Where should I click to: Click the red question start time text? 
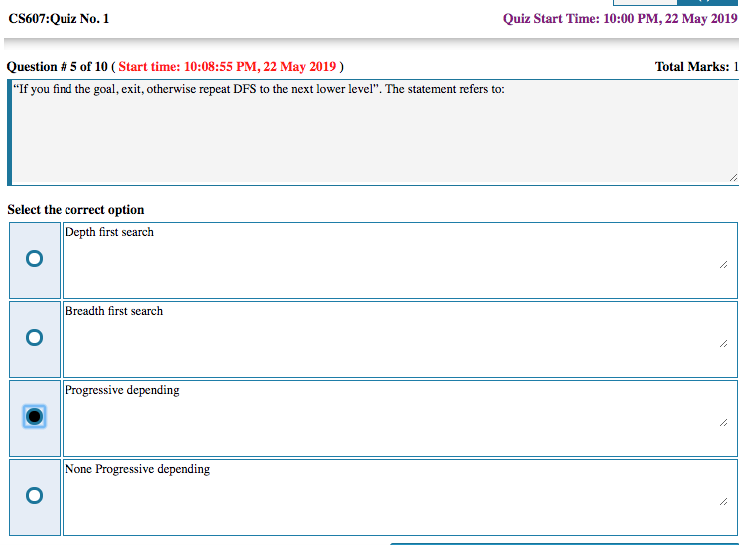tap(227, 67)
